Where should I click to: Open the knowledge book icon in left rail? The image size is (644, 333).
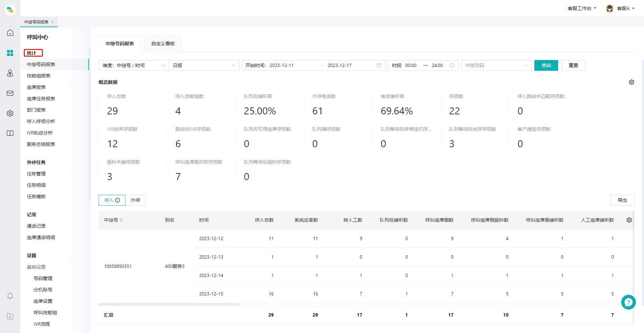coord(10,133)
